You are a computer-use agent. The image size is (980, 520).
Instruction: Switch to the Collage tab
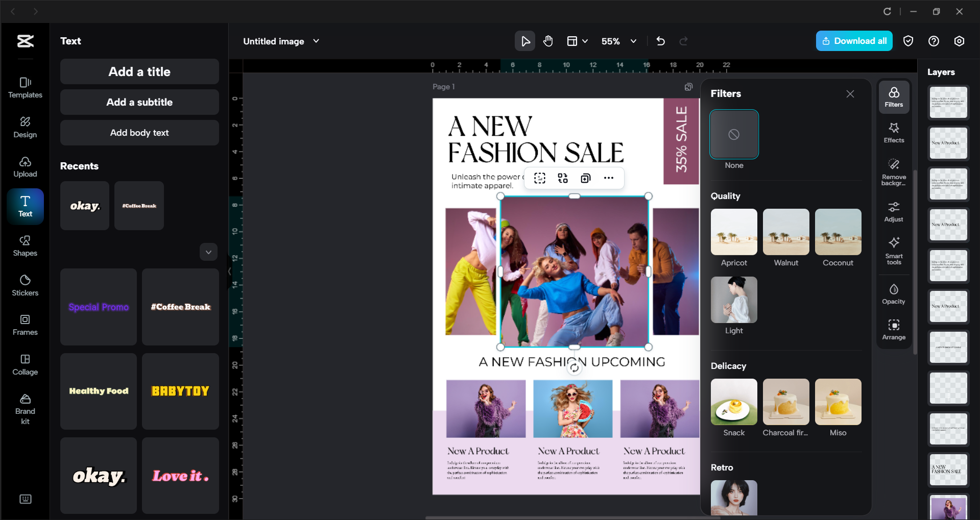coord(25,364)
